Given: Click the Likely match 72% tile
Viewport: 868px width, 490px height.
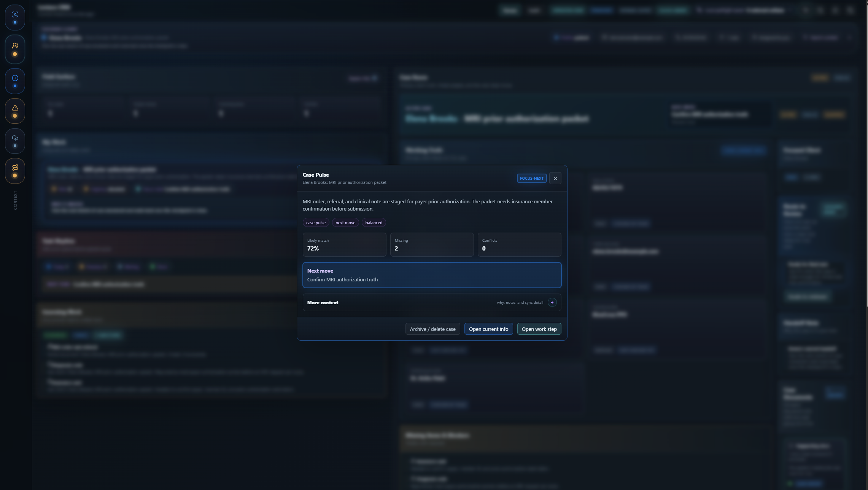Looking at the screenshot, I should (344, 244).
